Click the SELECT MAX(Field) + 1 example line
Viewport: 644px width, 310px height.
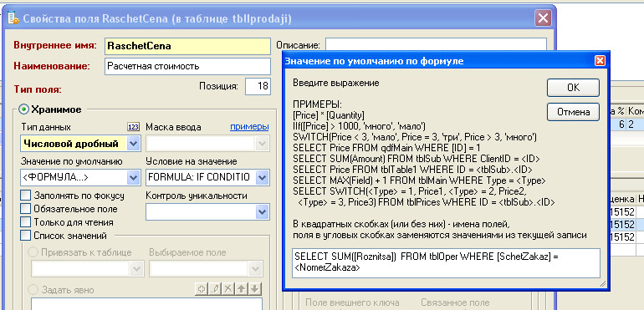coord(419,180)
